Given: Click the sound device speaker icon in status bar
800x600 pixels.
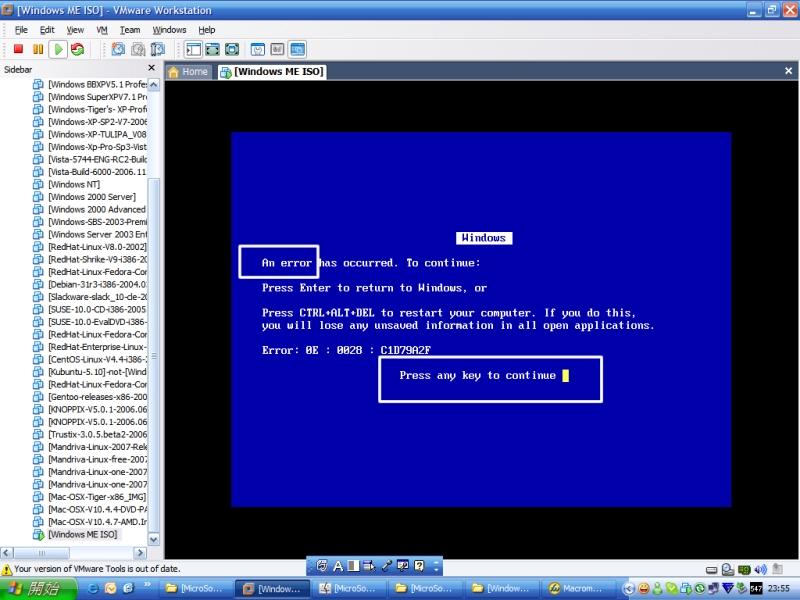Looking at the screenshot, I should pos(761,569).
